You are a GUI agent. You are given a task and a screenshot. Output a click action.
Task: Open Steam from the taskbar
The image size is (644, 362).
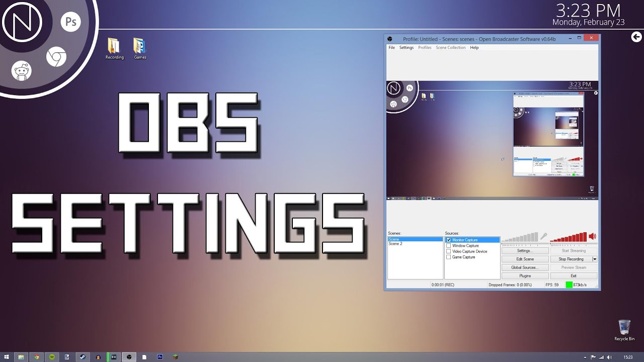[x=83, y=357]
